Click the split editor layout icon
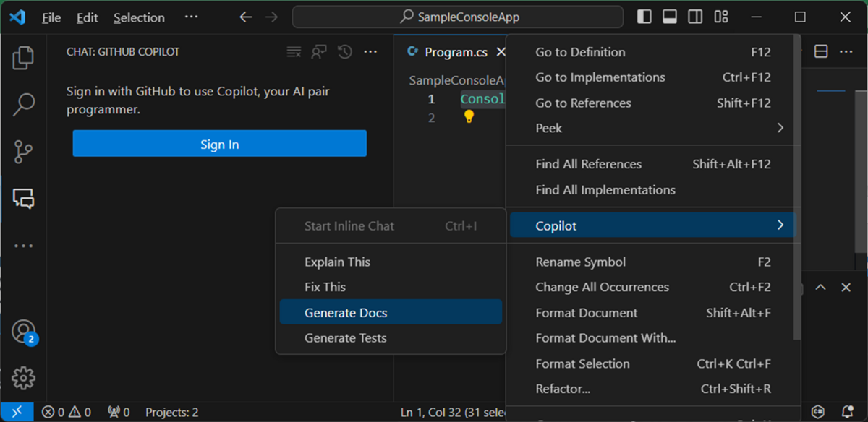Viewport: 868px width, 422px height. (821, 52)
